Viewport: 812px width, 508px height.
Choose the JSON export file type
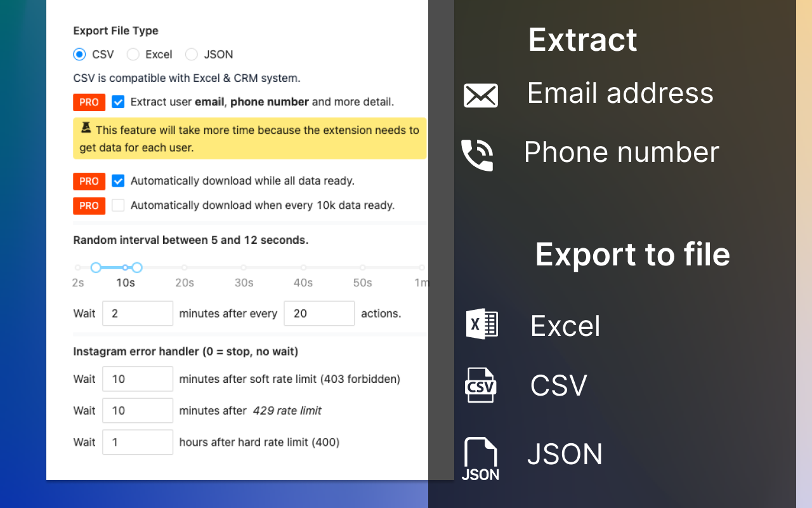point(192,55)
